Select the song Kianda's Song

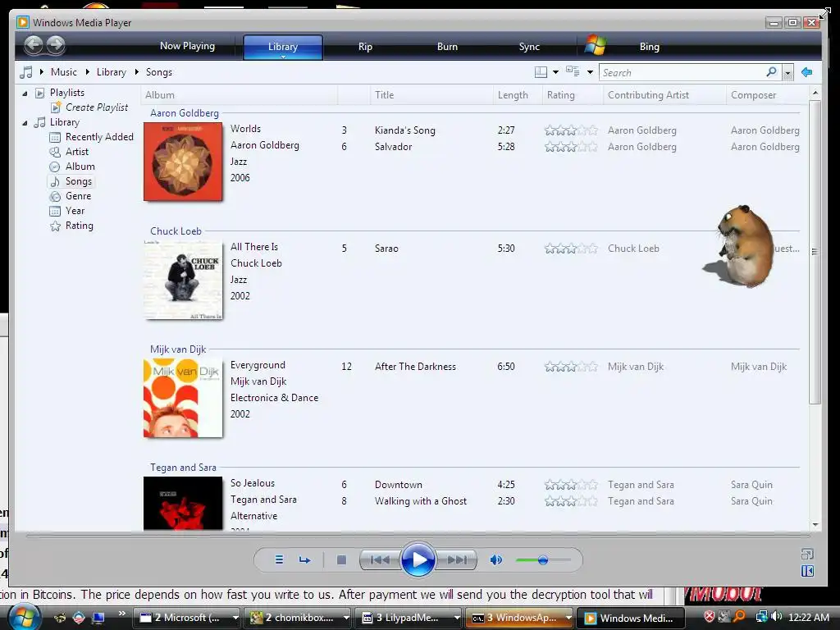click(x=405, y=130)
